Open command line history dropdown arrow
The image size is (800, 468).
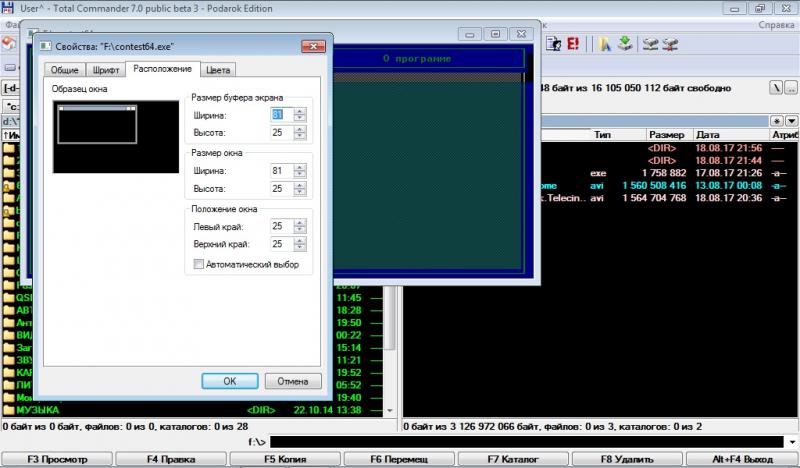(790, 441)
